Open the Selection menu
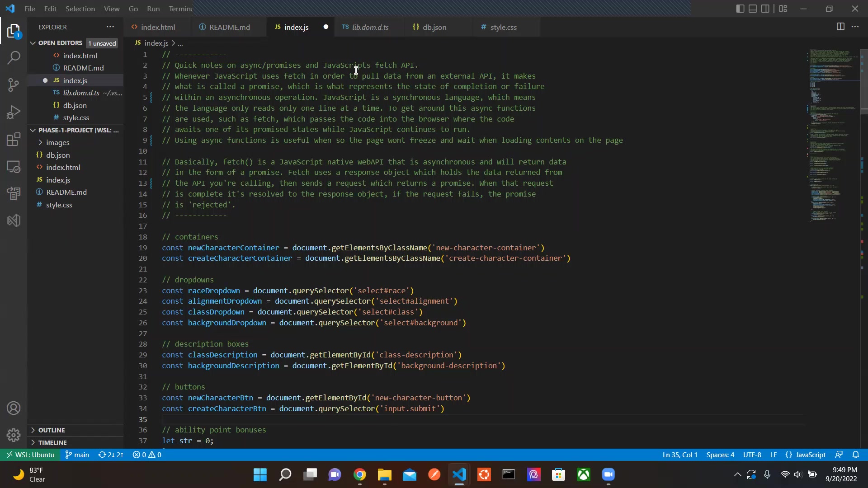Screen dimensions: 868x488 click(x=80, y=9)
